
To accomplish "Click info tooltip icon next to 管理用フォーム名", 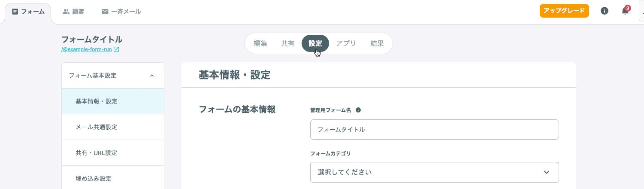I will (x=358, y=110).
